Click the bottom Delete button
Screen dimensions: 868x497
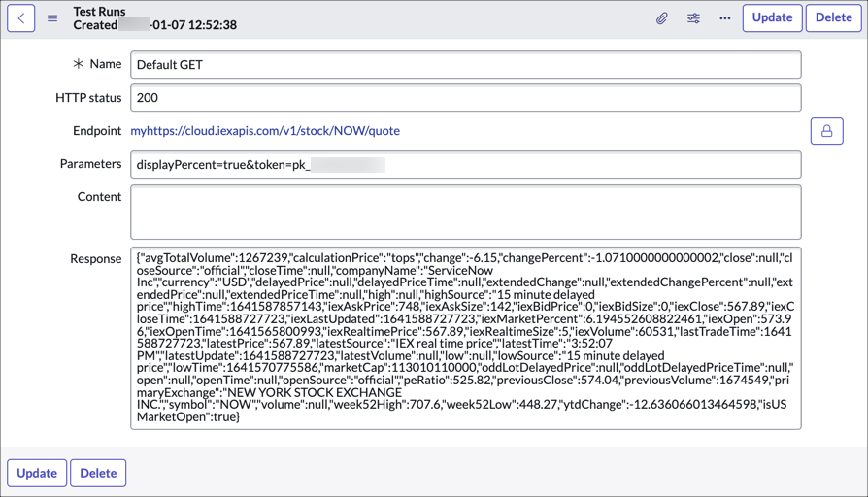pos(98,473)
